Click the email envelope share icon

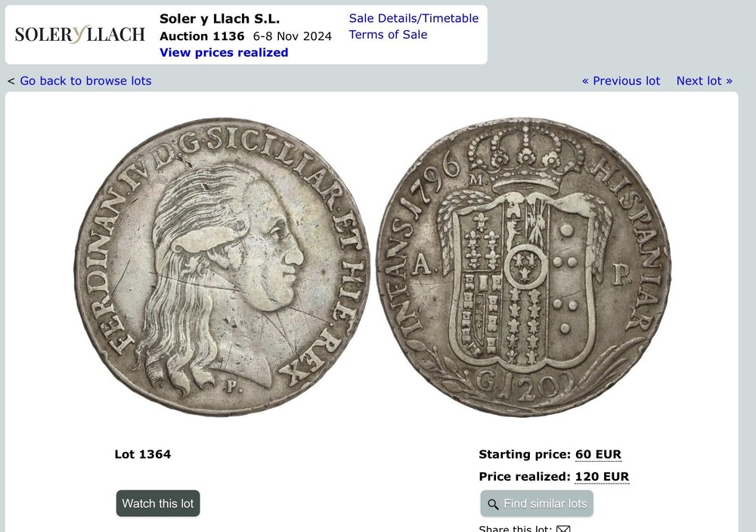(563, 529)
